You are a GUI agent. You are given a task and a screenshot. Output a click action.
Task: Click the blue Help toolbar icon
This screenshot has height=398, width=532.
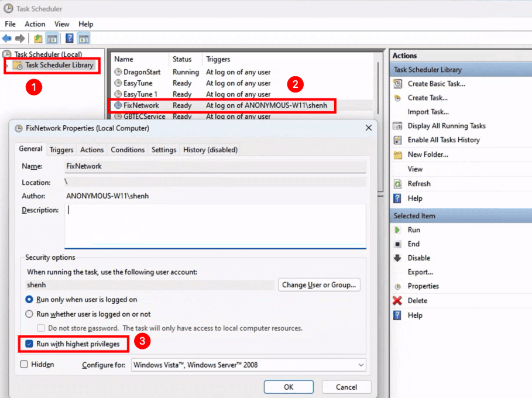click(x=70, y=39)
